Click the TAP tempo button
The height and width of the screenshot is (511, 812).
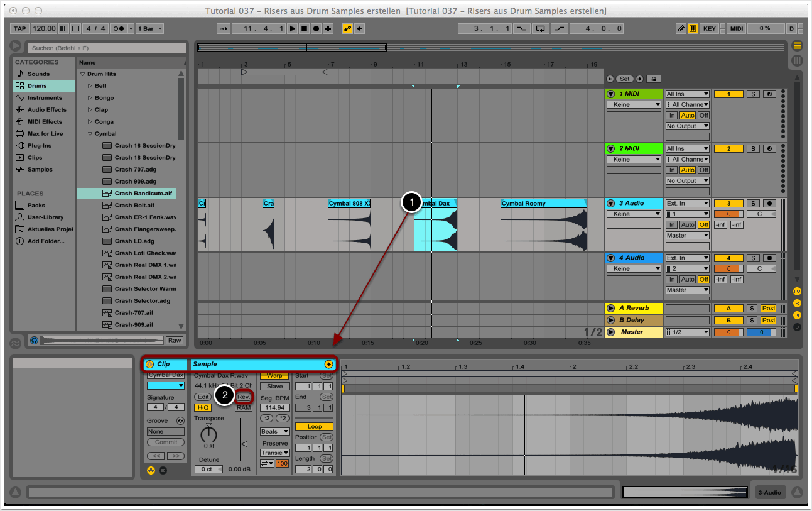click(x=20, y=29)
